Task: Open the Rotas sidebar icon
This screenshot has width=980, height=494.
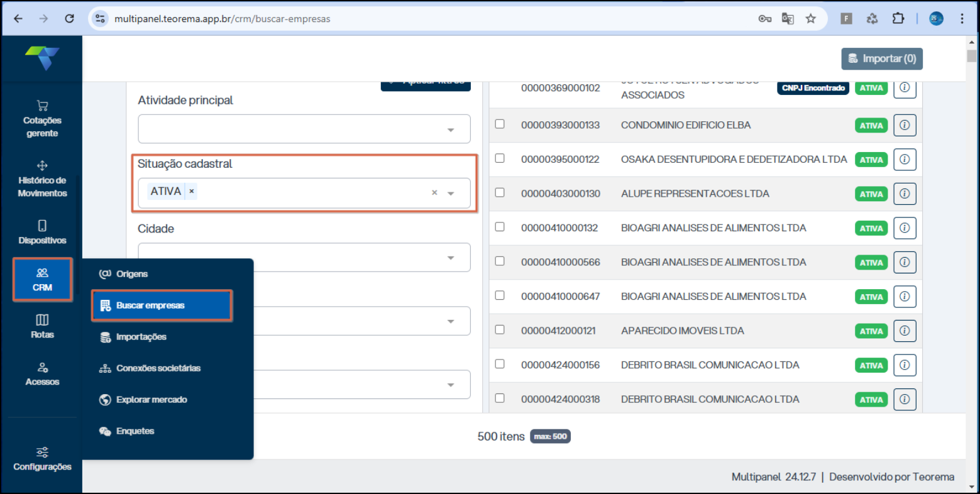Action: pyautogui.click(x=42, y=326)
